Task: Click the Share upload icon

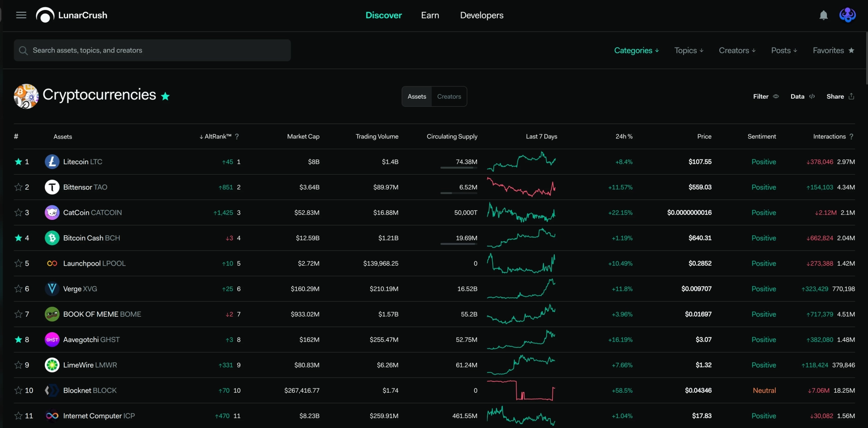Action: 851,96
